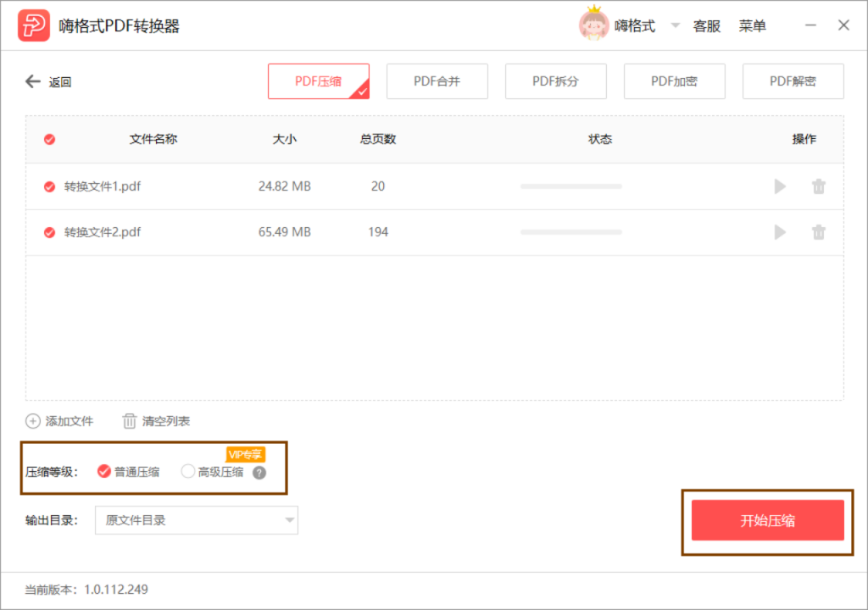This screenshot has height=610, width=868.
Task: Click the file name 转换文件2.pdf
Action: (103, 232)
